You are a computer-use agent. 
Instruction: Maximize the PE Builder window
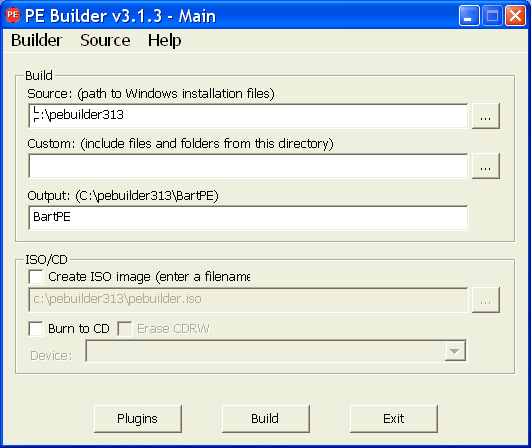click(492, 16)
